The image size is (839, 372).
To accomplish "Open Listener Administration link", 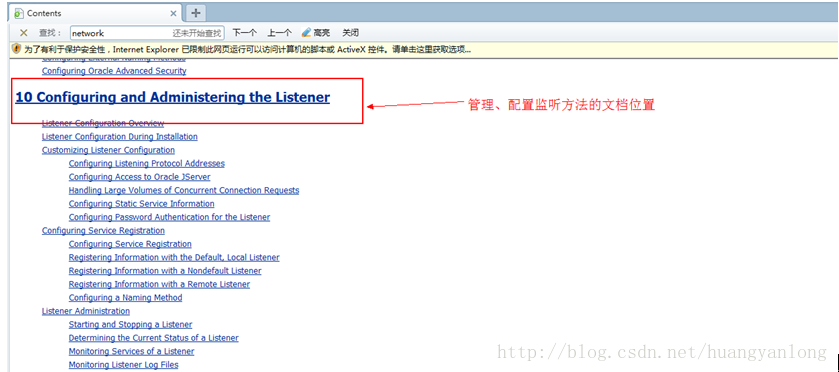I will [x=86, y=310].
